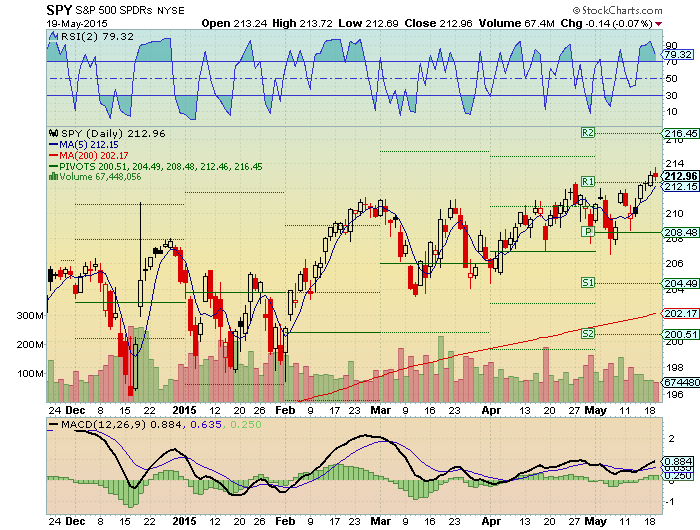Click the bold 212.96 price tag at right
Viewport: 700px width, 530px height.
[681, 176]
